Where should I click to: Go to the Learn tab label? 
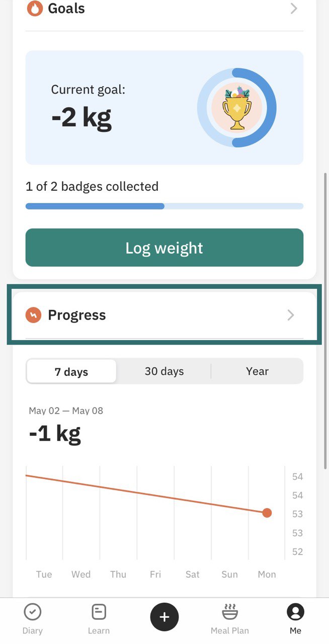coord(99,630)
